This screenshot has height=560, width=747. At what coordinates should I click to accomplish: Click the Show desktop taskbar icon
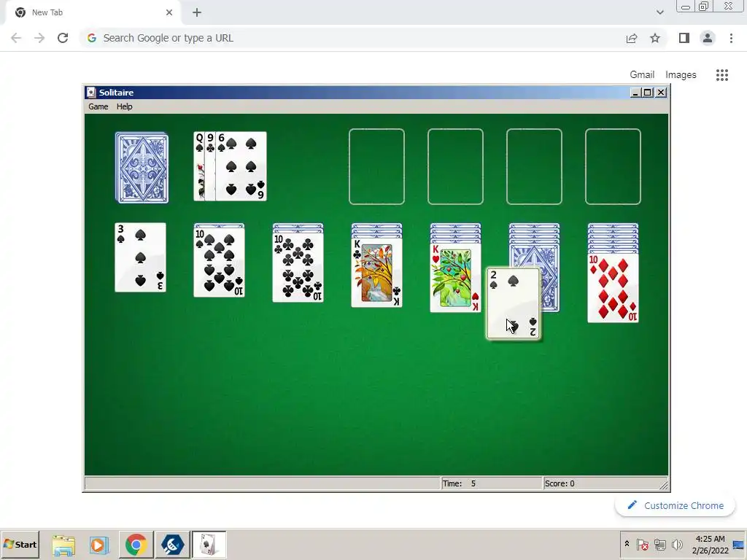coord(738,545)
